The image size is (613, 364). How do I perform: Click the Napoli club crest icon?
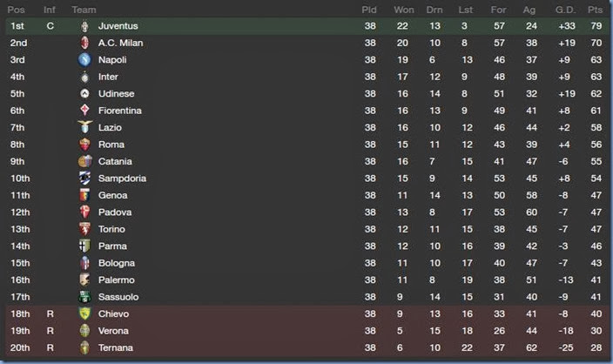click(84, 60)
